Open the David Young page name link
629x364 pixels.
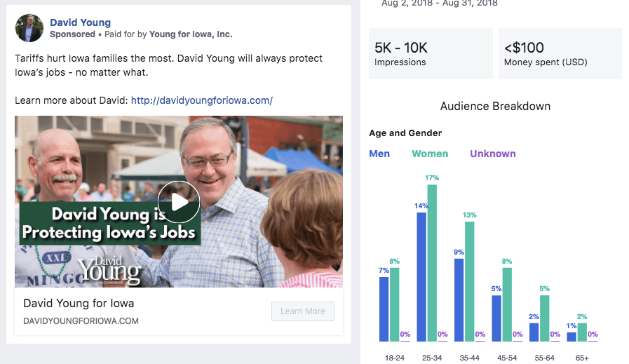pyautogui.click(x=80, y=22)
